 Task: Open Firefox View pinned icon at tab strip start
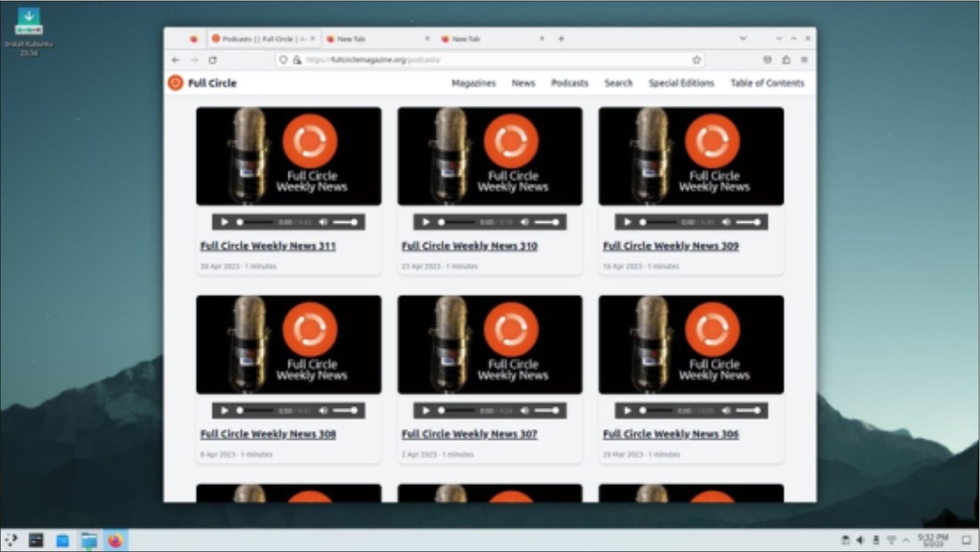coord(194,39)
